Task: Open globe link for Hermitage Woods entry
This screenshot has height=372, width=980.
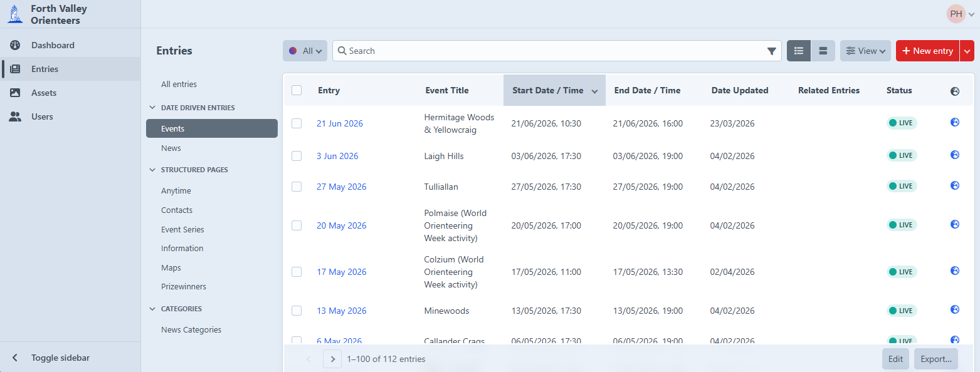Action: point(955,123)
